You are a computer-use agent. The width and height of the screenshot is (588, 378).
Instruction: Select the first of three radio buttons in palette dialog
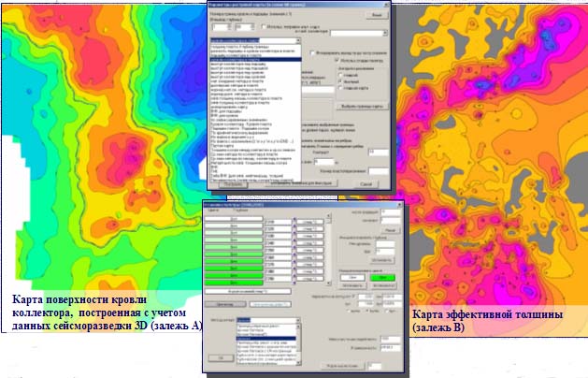point(349,312)
